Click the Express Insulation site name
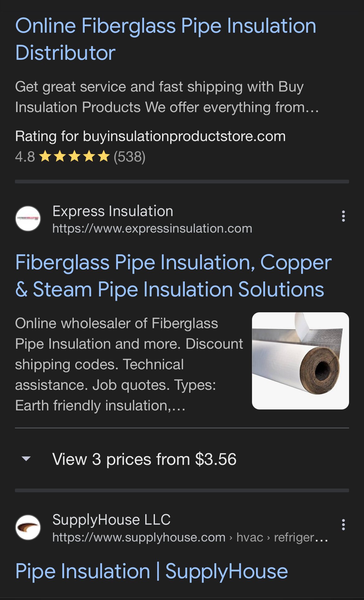Screen dimensions: 364x600 [x=113, y=211]
